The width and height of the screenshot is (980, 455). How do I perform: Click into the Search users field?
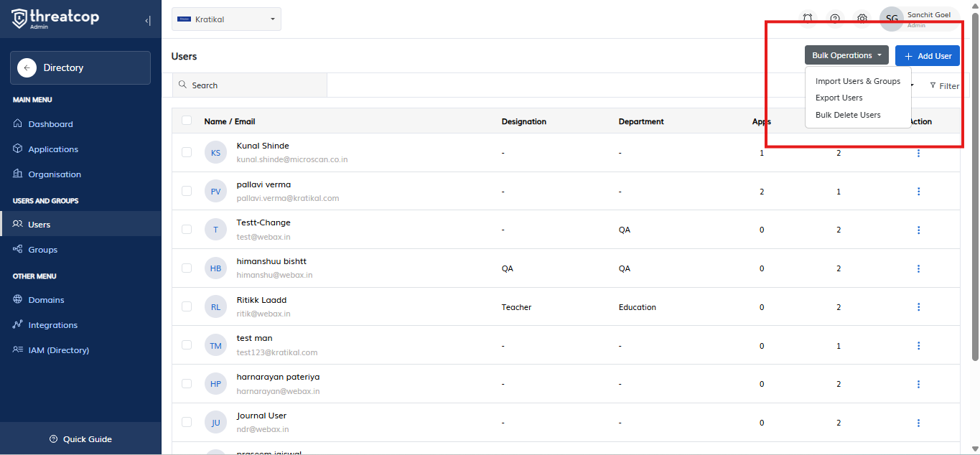tap(251, 85)
